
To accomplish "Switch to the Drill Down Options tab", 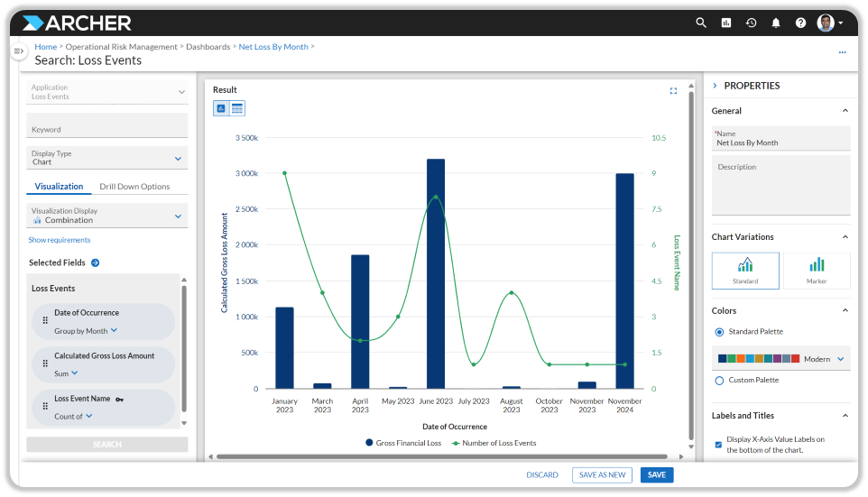I will [x=134, y=187].
